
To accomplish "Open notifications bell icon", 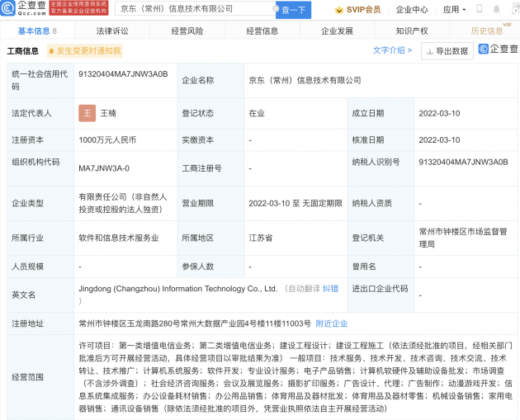I will (x=496, y=9).
